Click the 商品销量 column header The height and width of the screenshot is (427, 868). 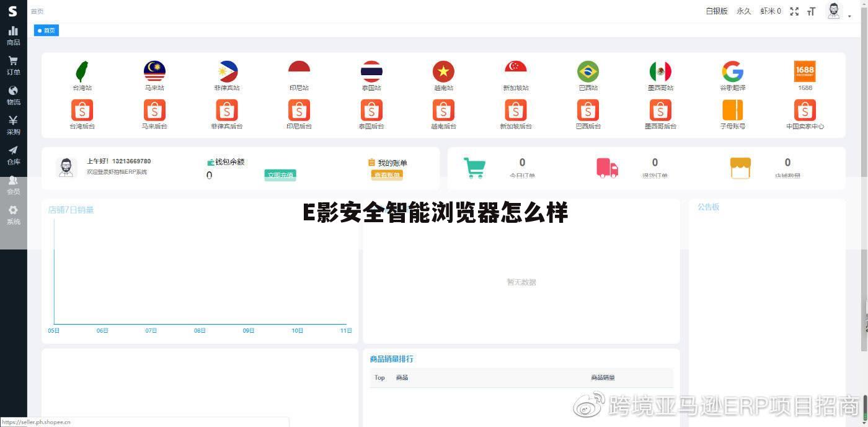pyautogui.click(x=603, y=377)
